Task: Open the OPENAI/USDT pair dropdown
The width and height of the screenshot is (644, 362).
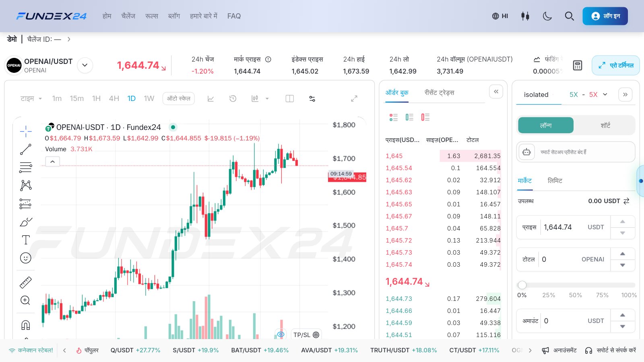Action: pos(85,65)
